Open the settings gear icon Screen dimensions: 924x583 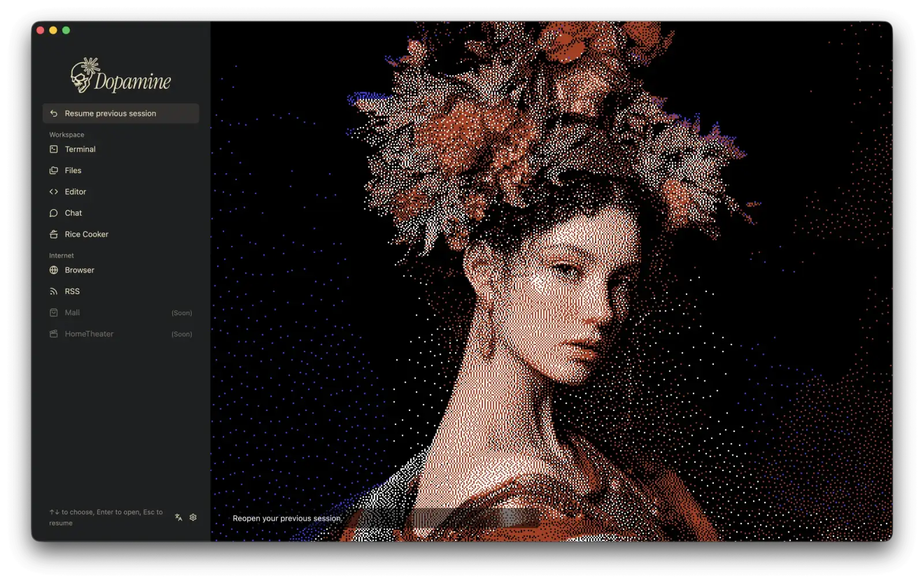click(193, 517)
